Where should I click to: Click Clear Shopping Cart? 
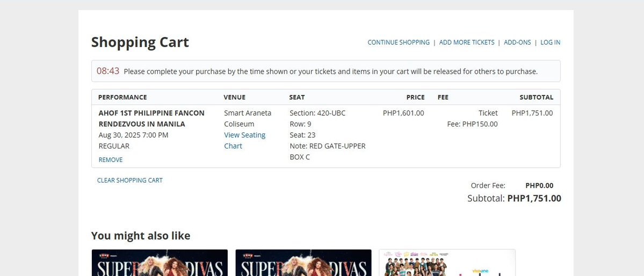(130, 180)
